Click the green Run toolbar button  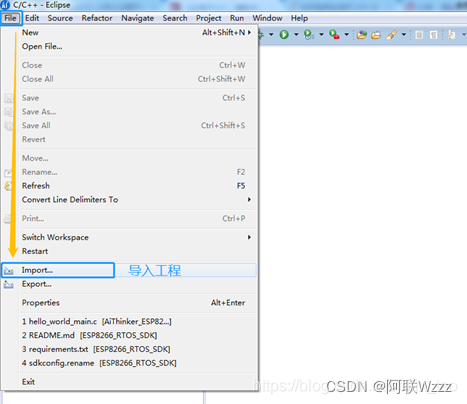tap(284, 34)
